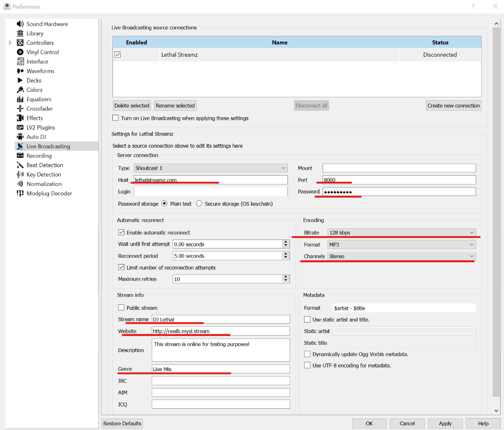Click Rename selected button
504x430 pixels.
[175, 105]
